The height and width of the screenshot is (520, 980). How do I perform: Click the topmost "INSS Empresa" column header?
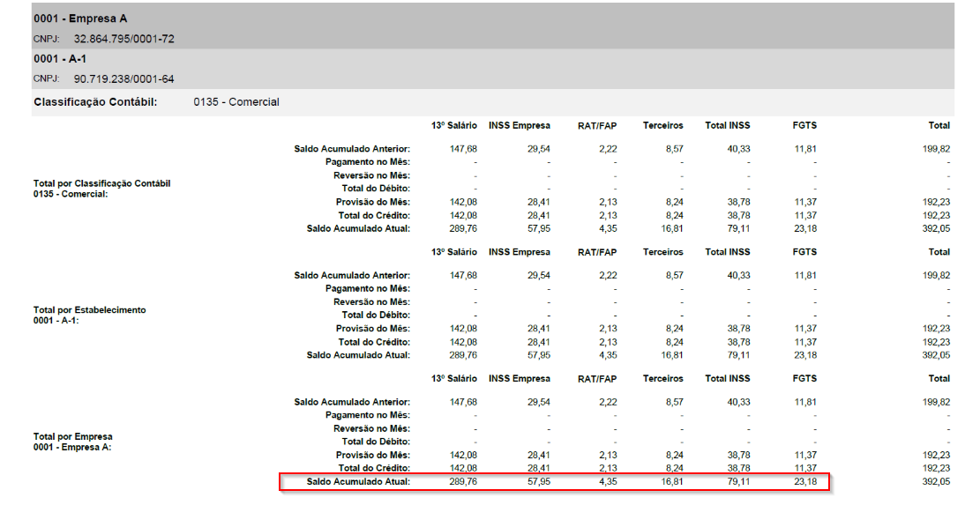(519, 126)
